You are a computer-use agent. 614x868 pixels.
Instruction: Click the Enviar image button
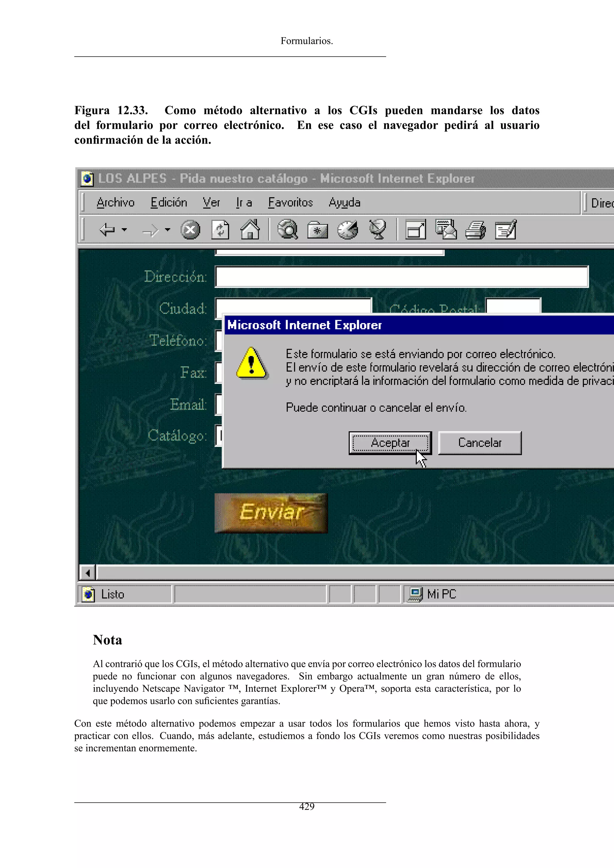[x=271, y=513]
